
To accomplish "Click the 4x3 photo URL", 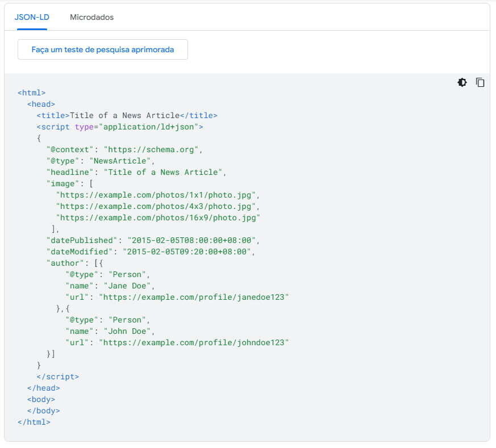I will pyautogui.click(x=158, y=207).
